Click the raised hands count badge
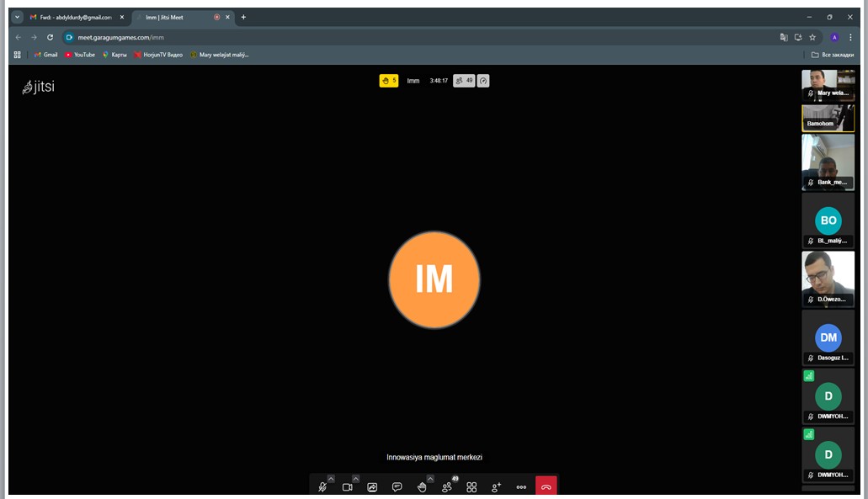The height and width of the screenshot is (499, 868). point(388,81)
